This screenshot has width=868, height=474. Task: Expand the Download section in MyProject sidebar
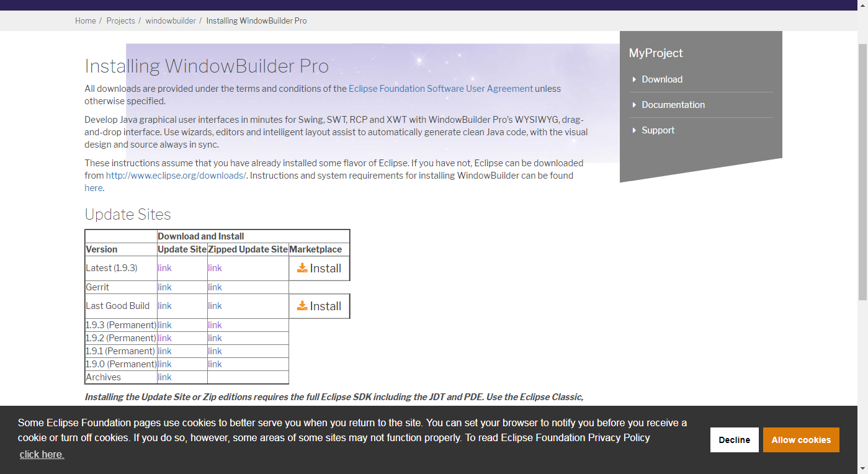(x=662, y=79)
